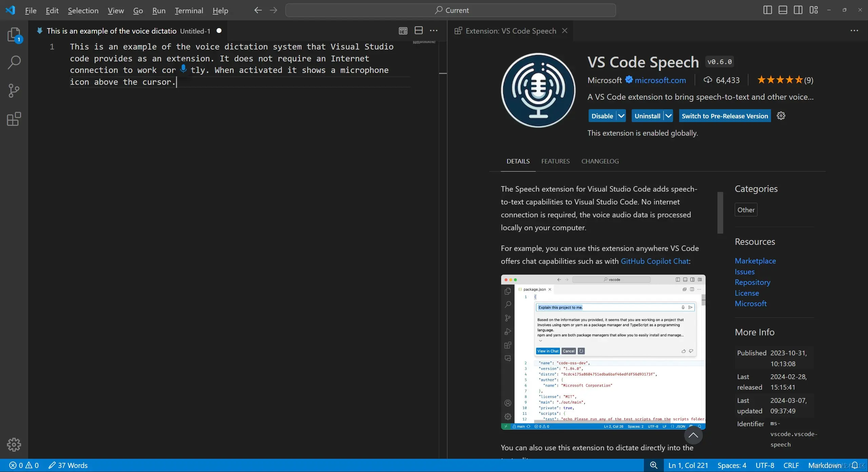This screenshot has width=868, height=472.
Task: Toggle the bottom panel layout button
Action: 783,10
